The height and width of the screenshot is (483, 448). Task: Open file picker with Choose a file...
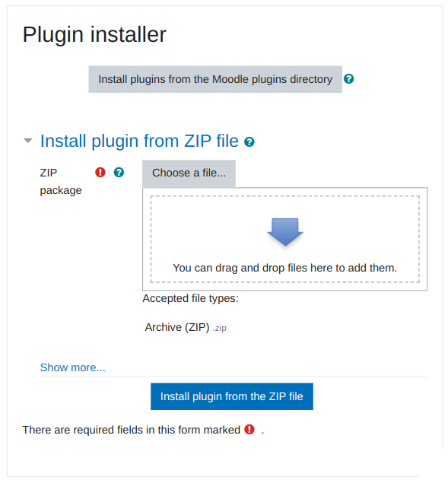click(x=189, y=173)
